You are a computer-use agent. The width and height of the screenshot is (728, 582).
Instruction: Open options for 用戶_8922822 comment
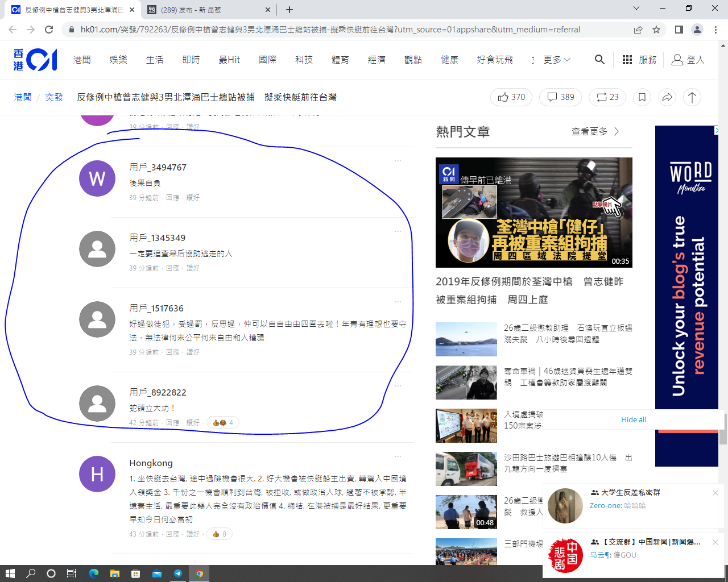398,386
